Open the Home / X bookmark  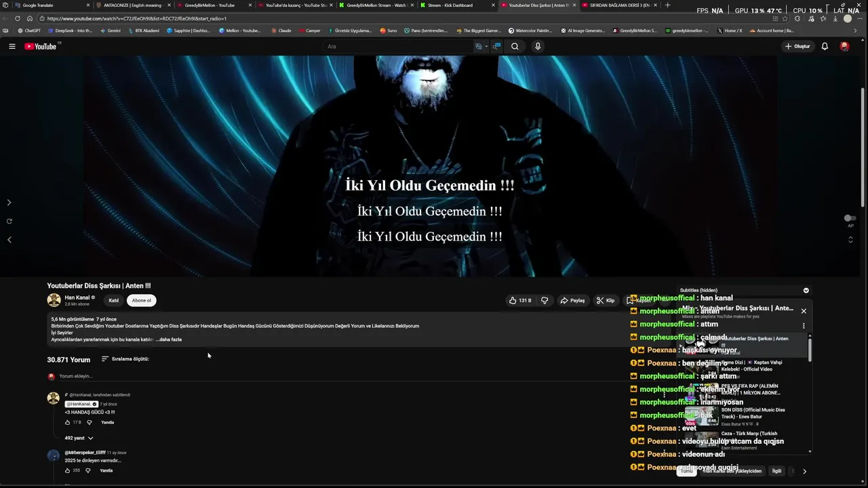tap(730, 30)
